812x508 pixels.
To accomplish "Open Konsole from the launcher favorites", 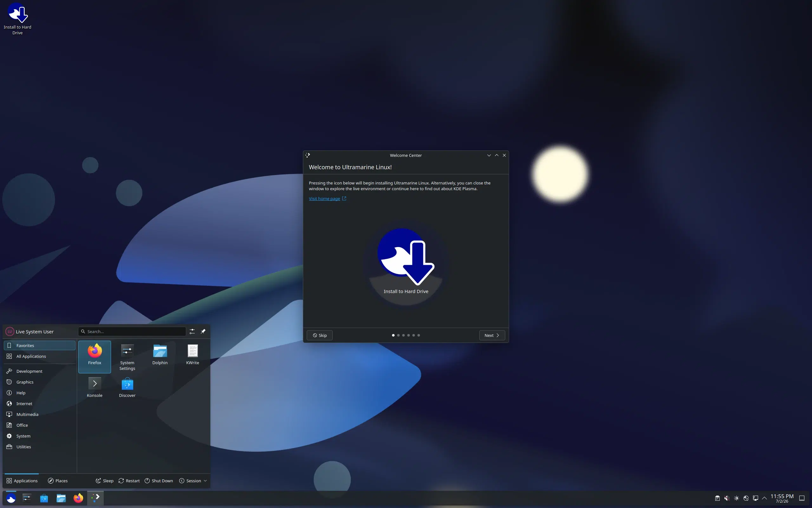I will [95, 387].
